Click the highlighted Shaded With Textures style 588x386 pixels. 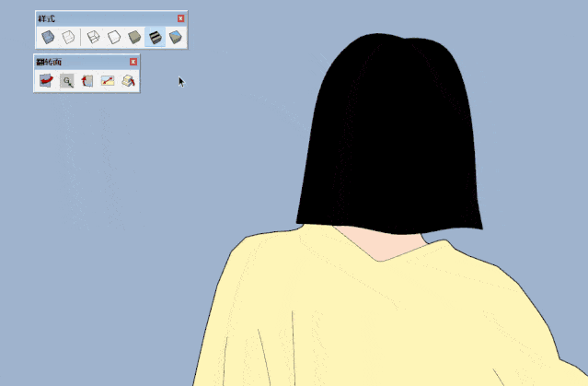click(x=155, y=37)
